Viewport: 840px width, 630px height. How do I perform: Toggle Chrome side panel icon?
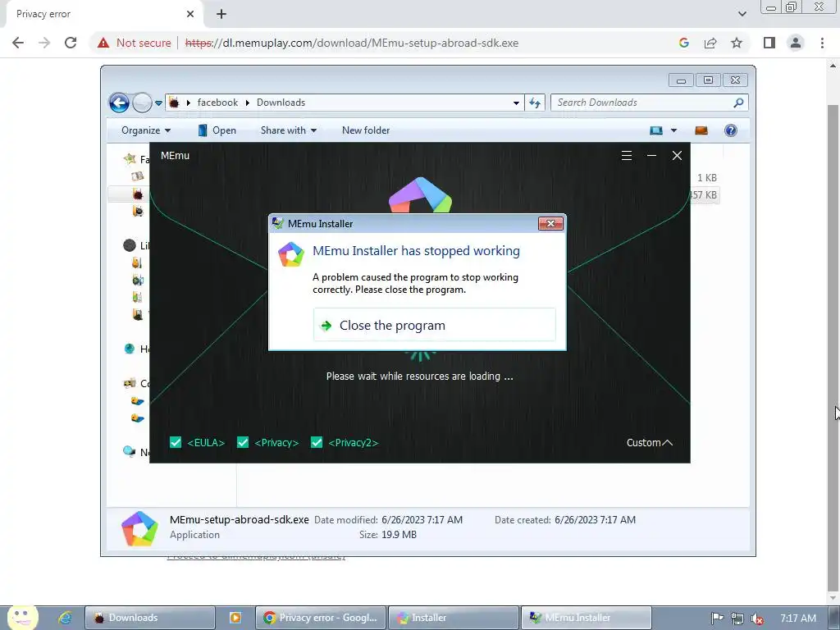click(x=769, y=43)
